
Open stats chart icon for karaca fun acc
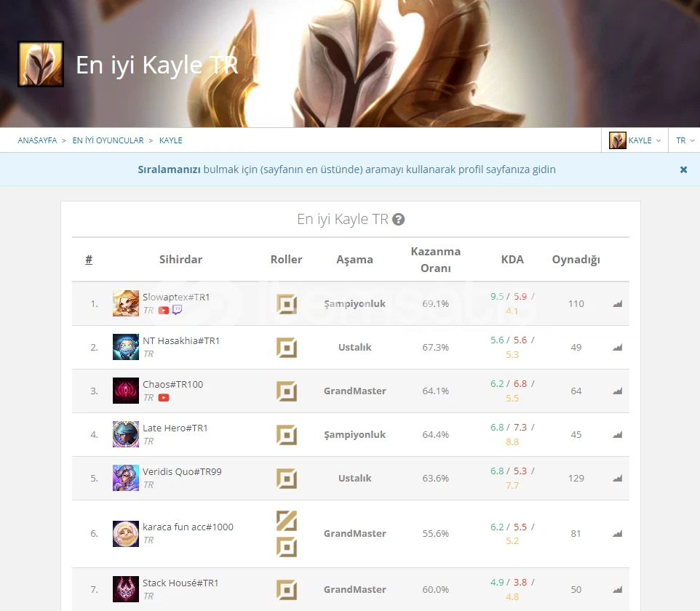[x=617, y=534]
